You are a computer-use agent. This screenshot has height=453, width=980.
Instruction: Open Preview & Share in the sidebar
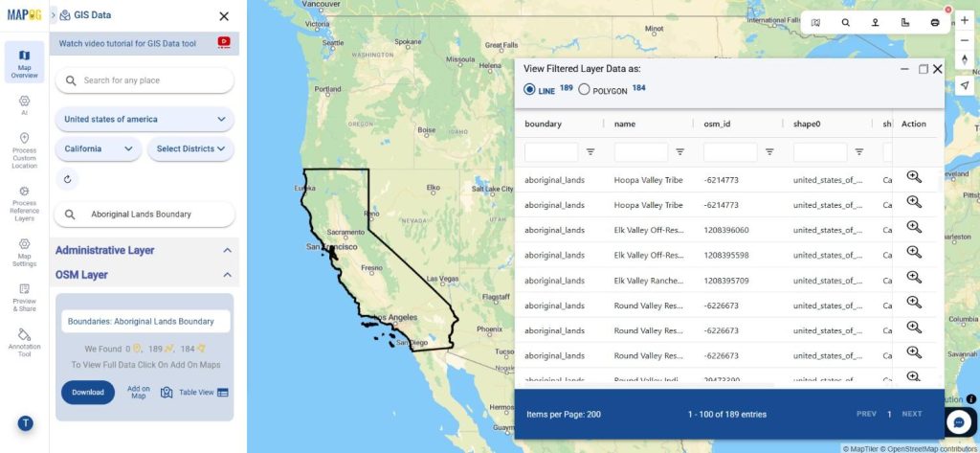(x=24, y=297)
